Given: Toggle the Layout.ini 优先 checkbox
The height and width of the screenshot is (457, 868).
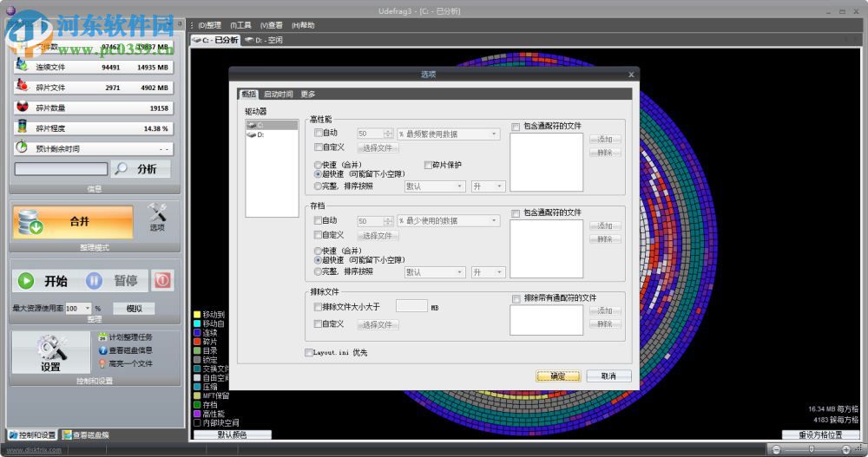Looking at the screenshot, I should click(x=309, y=352).
